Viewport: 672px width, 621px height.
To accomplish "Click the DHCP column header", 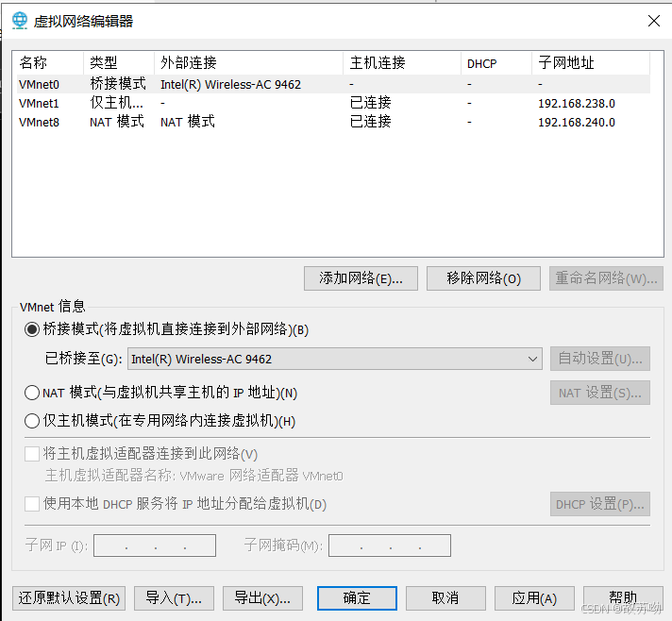I will 496,63.
